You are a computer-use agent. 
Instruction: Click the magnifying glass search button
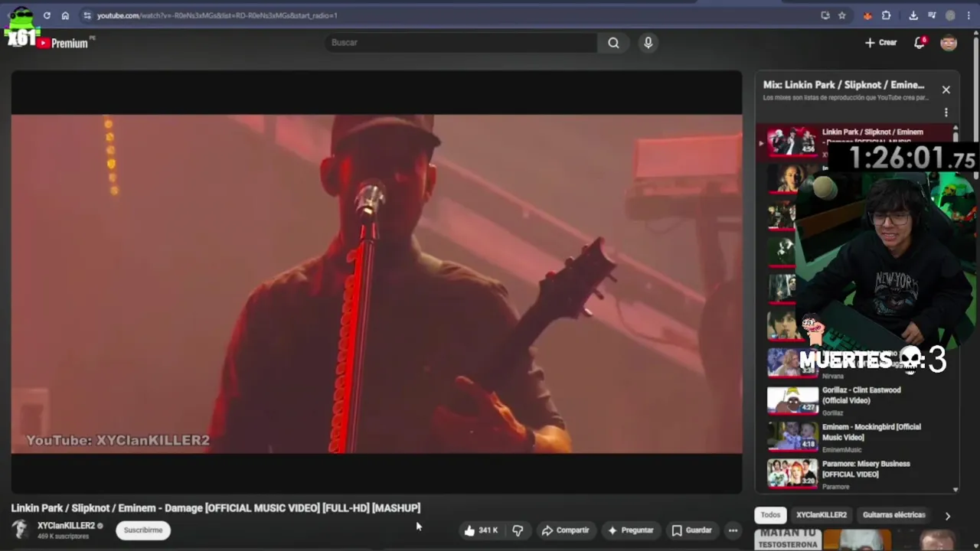point(613,43)
